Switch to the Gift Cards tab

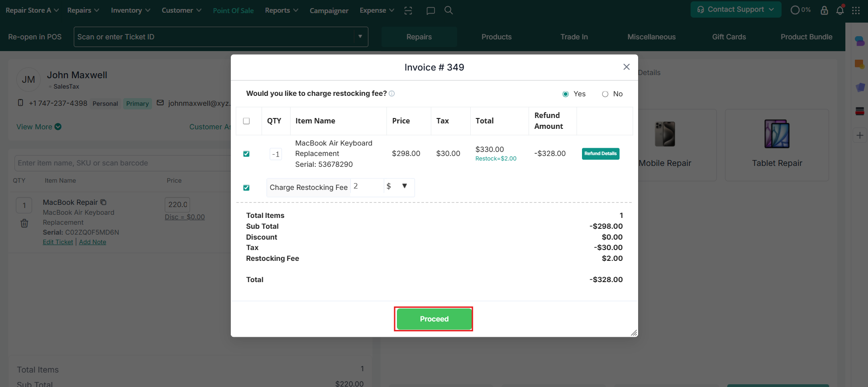[729, 37]
